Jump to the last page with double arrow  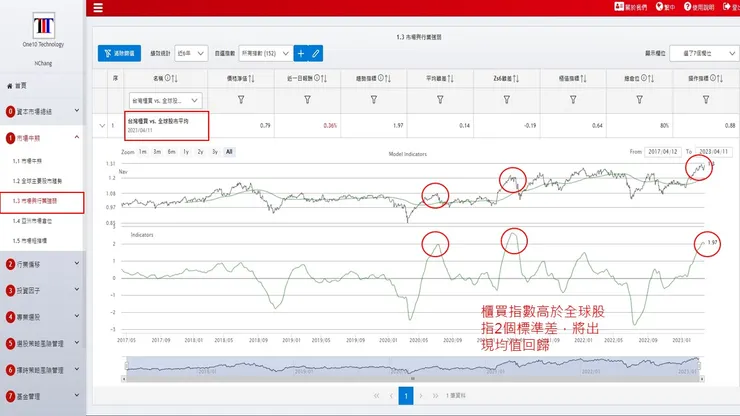(x=435, y=396)
